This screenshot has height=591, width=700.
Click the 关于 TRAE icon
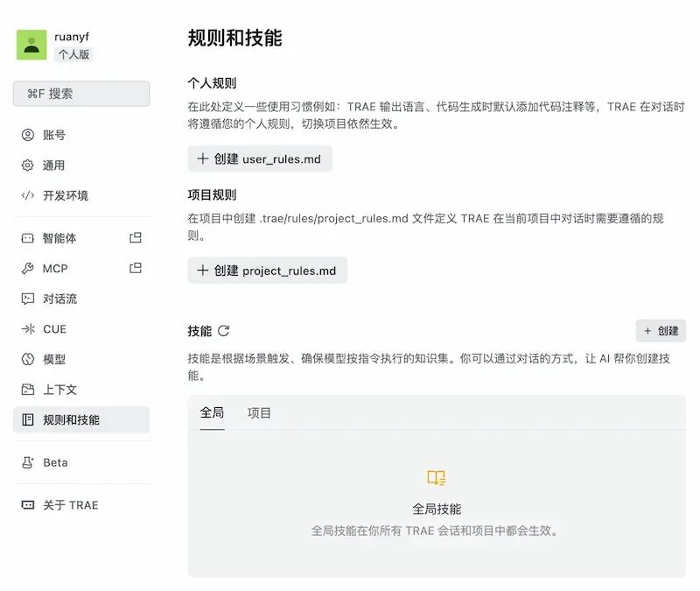(x=28, y=505)
